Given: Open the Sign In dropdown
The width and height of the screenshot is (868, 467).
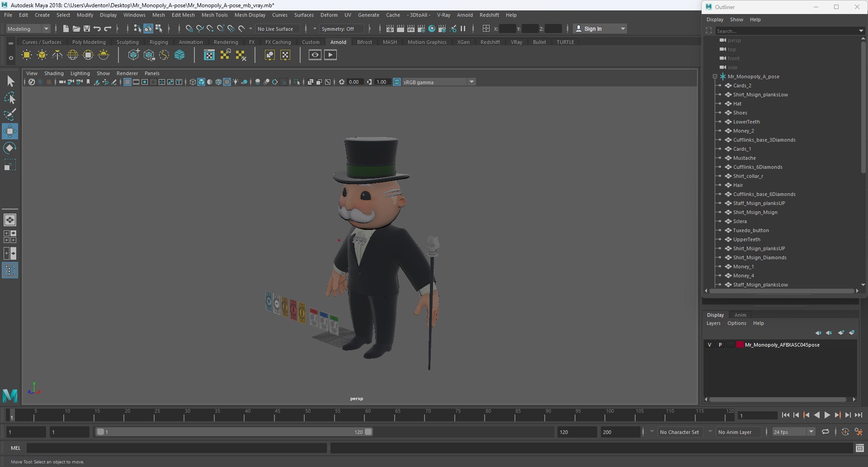Looking at the screenshot, I should click(600, 29).
